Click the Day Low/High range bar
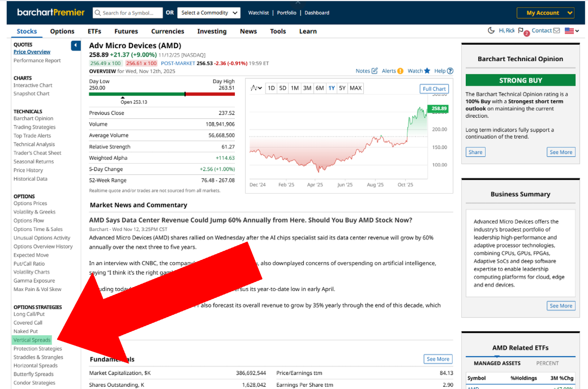 (x=162, y=94)
